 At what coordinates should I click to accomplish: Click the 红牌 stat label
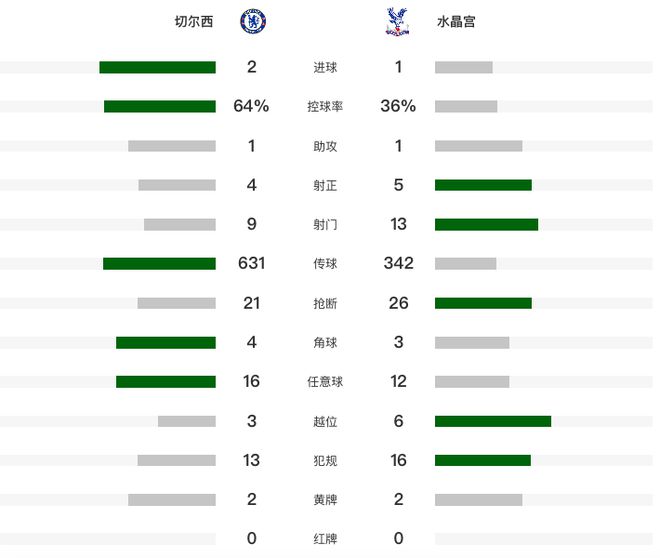click(325, 539)
